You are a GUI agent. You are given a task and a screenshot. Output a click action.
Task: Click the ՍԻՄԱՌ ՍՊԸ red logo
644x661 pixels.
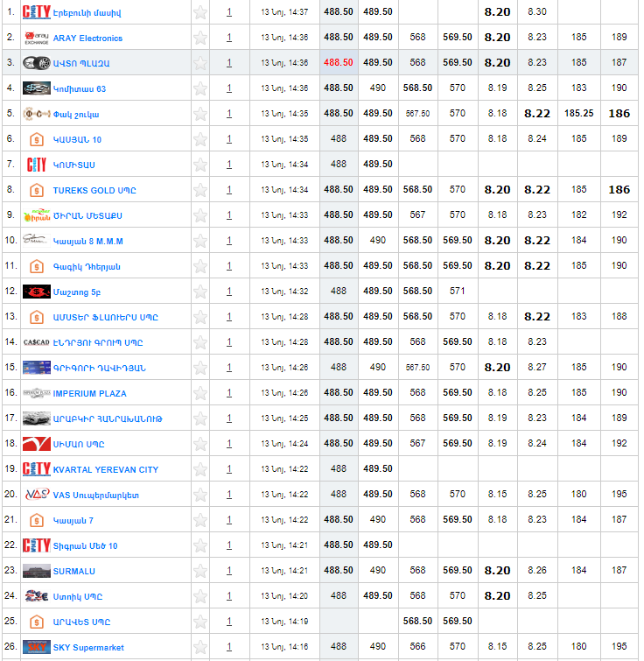36,444
